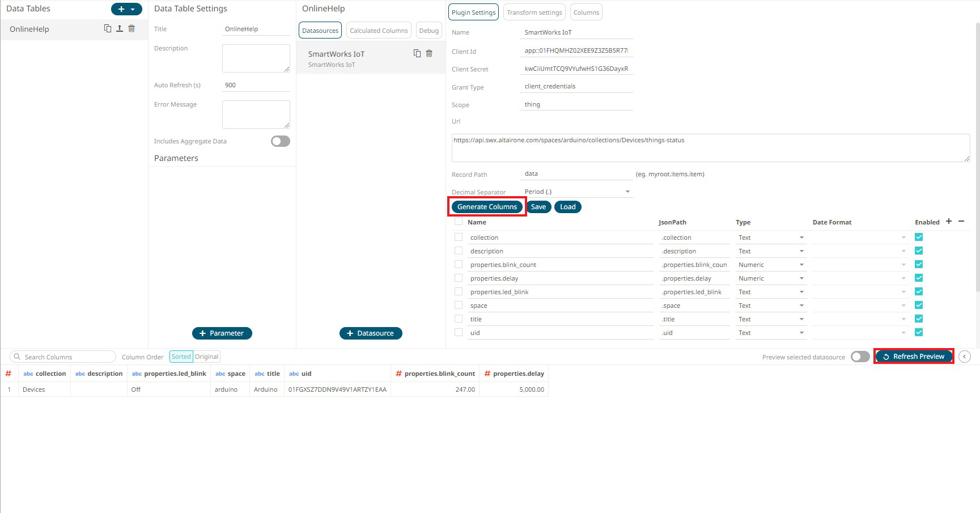Add a new Parameter

coord(222,333)
